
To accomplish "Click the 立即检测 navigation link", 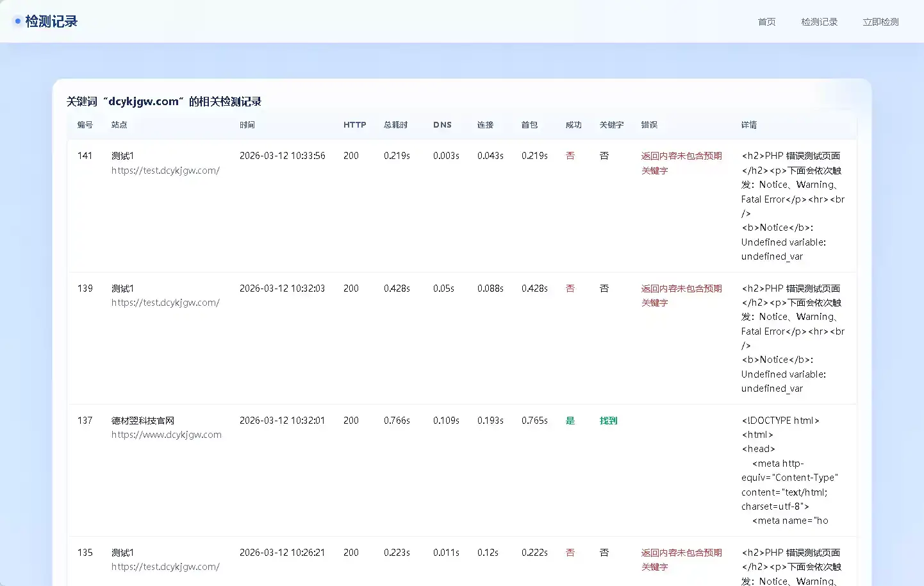I will click(880, 21).
